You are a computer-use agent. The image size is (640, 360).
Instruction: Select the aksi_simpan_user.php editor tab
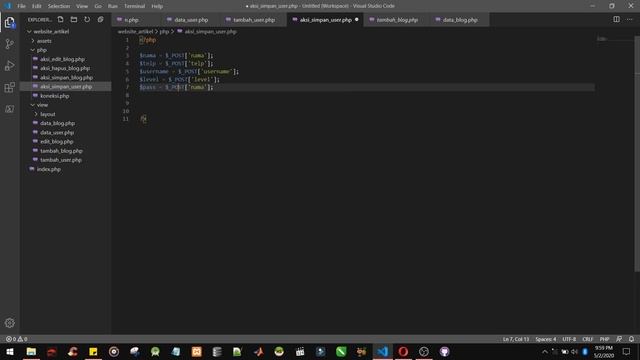pos(325,20)
